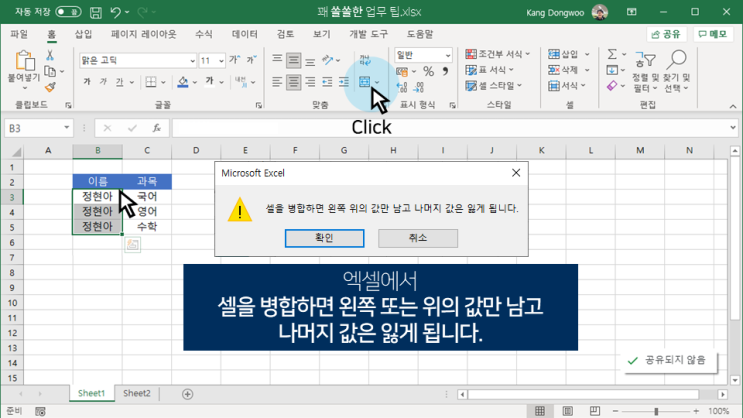The image size is (743, 418).
Task: Click the Fill Color bucket icon
Action: tap(183, 82)
